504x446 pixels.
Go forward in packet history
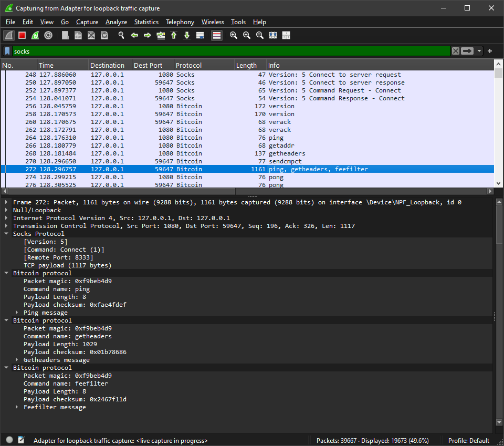148,35
